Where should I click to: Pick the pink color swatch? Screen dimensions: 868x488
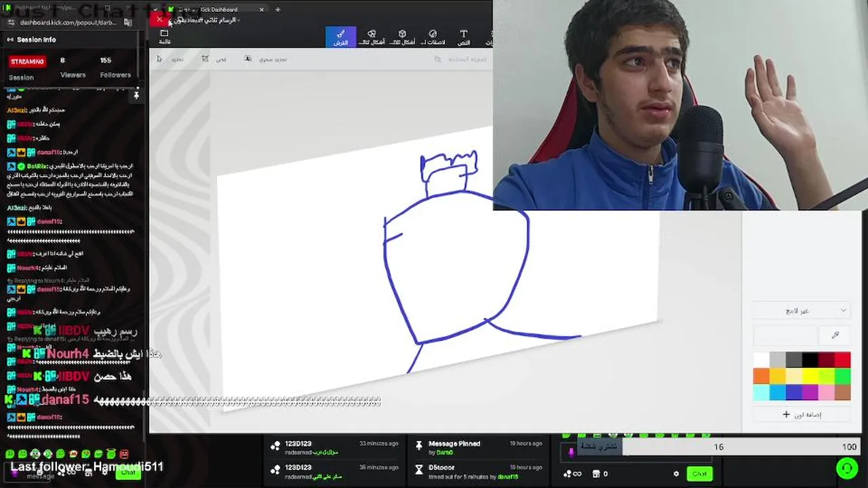[826, 392]
